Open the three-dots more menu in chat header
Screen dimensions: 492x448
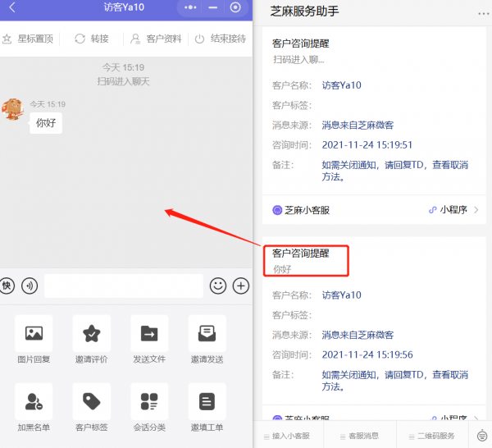coord(190,7)
